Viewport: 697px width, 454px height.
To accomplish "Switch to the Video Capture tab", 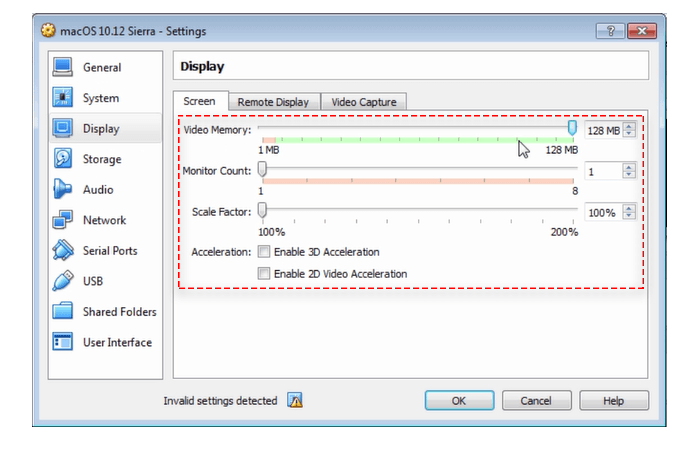I will (364, 102).
